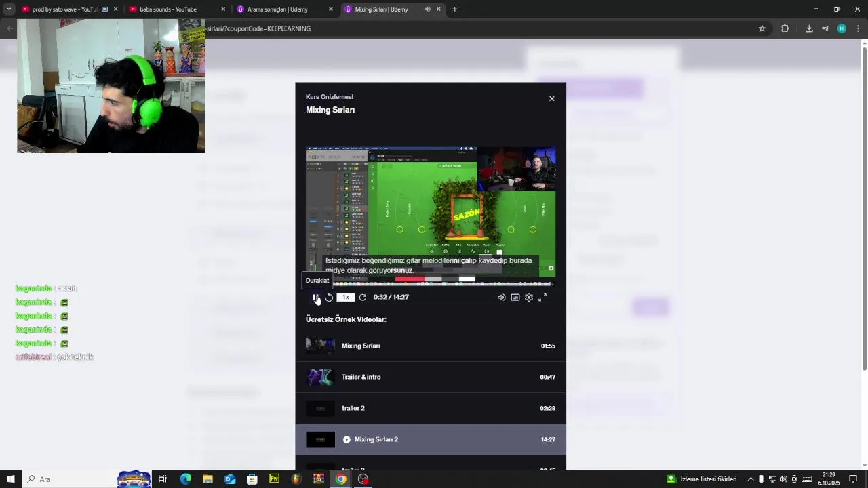Screen dimensions: 868x488
Task: Click the trailer 2 row thumbnail
Action: [321, 408]
